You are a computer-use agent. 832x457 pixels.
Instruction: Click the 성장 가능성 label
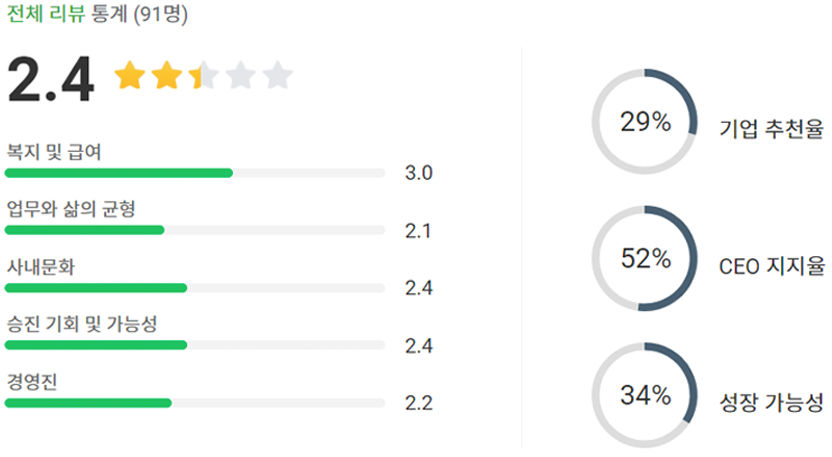(771, 403)
